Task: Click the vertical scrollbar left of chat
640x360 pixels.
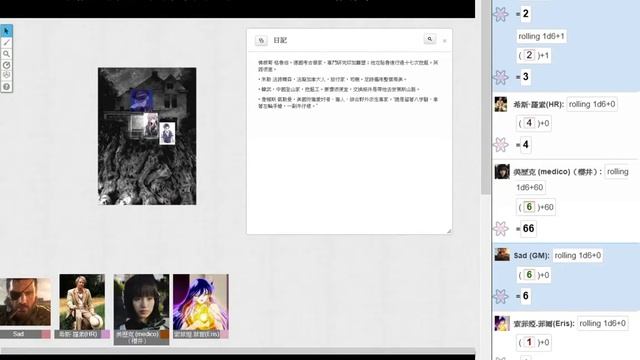Action: (x=486, y=97)
